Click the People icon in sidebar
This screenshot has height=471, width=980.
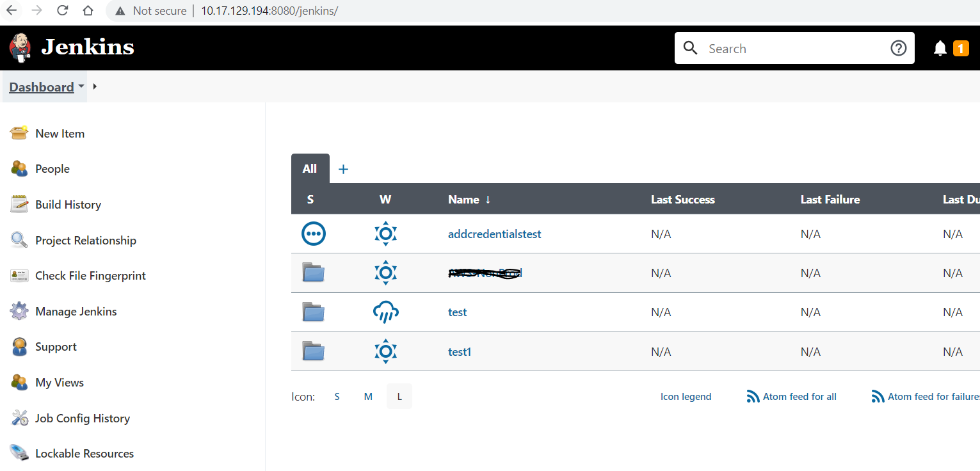(x=19, y=169)
